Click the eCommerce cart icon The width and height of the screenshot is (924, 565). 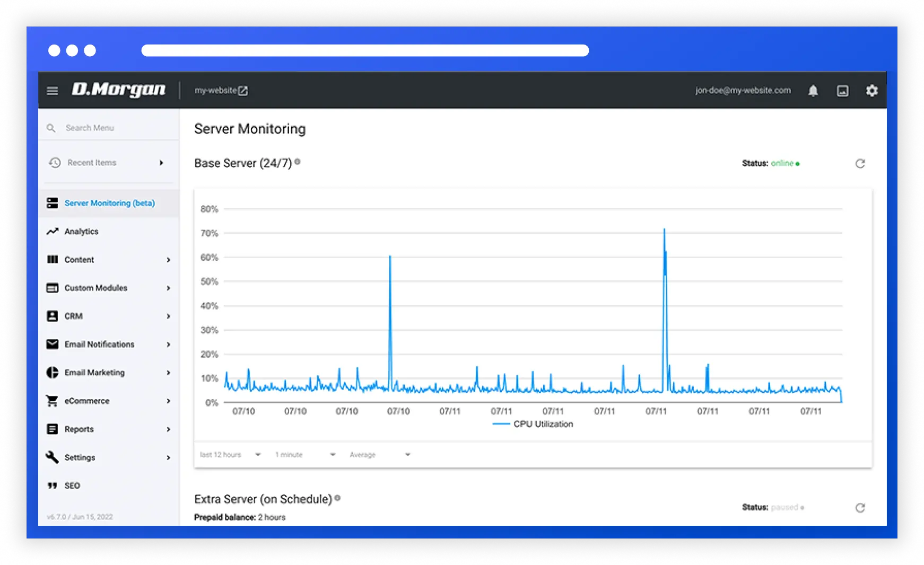tap(52, 401)
